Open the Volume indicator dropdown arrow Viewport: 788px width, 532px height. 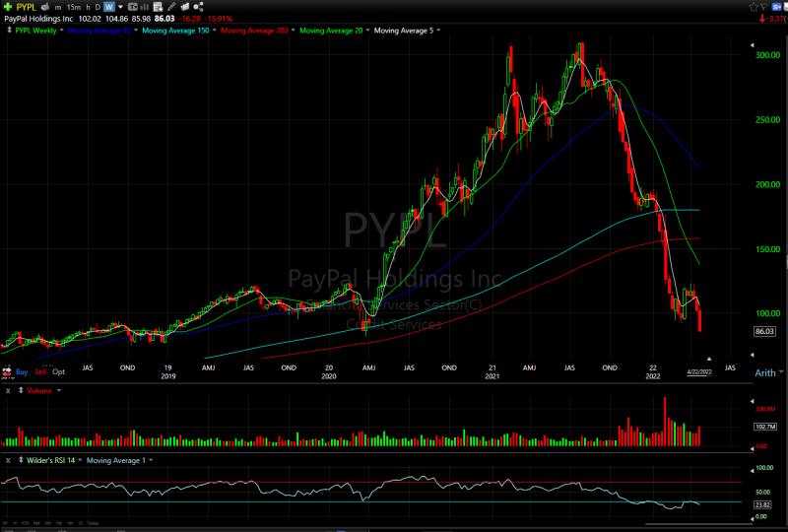(59, 390)
